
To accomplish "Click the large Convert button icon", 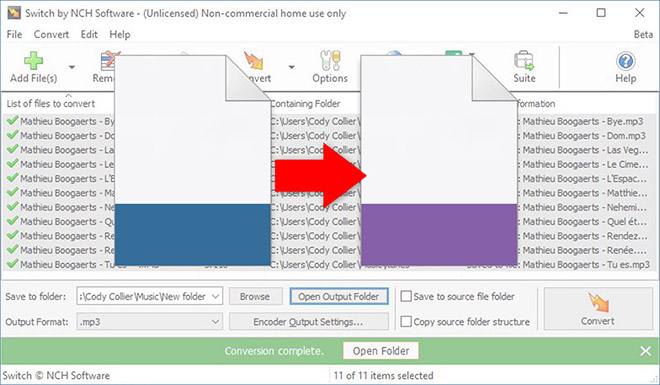I will [x=598, y=303].
